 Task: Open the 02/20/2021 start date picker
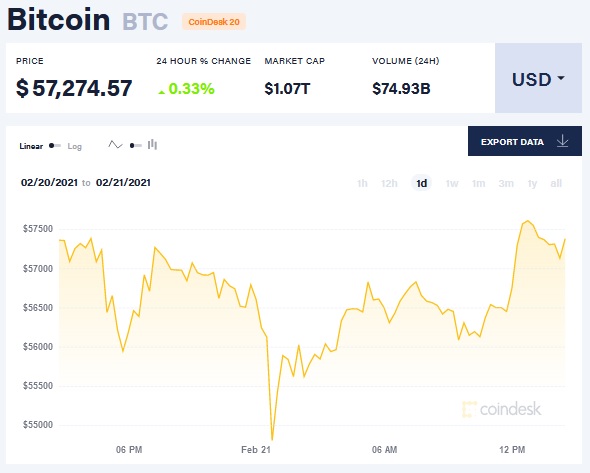point(49,183)
